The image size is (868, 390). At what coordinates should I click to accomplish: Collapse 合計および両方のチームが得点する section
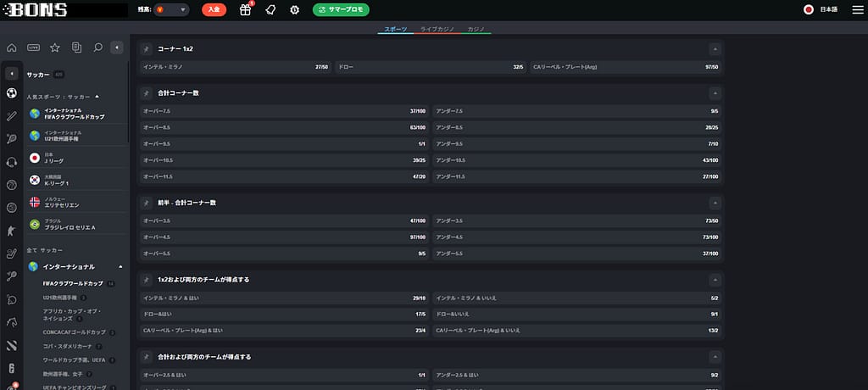coord(715,357)
